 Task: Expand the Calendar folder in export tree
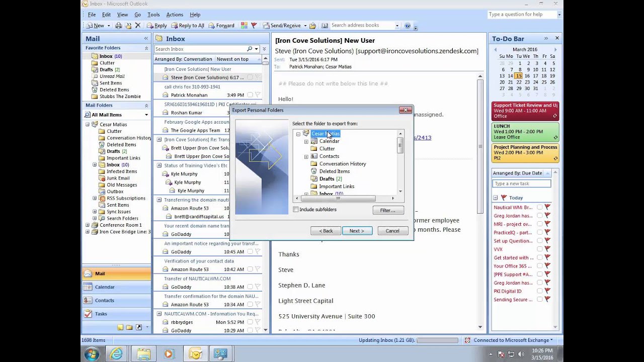pyautogui.click(x=306, y=142)
